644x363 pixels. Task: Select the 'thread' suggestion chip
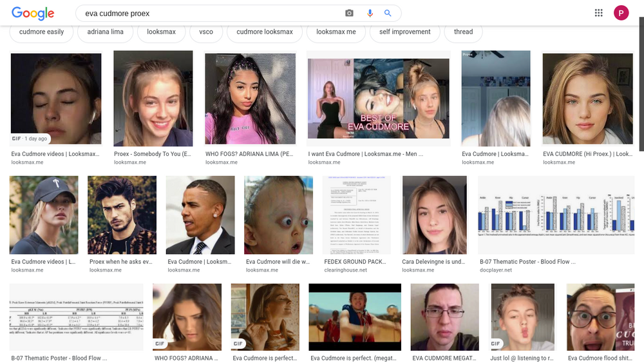(463, 32)
